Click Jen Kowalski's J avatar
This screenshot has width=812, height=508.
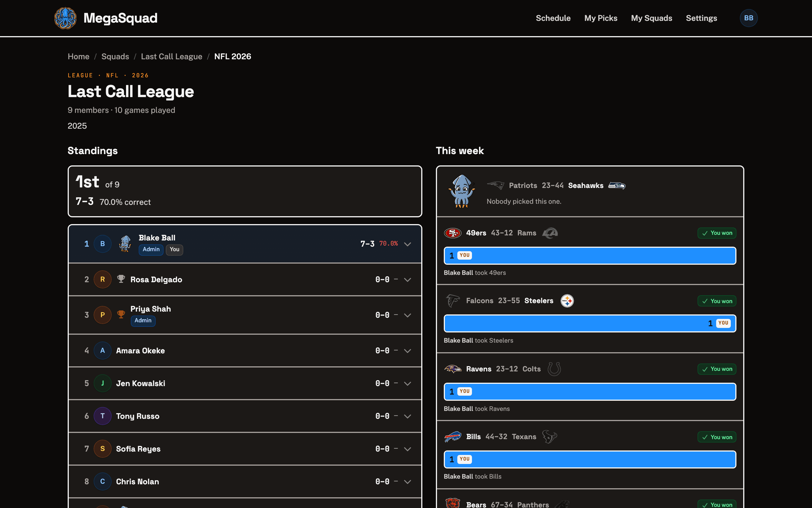[102, 383]
